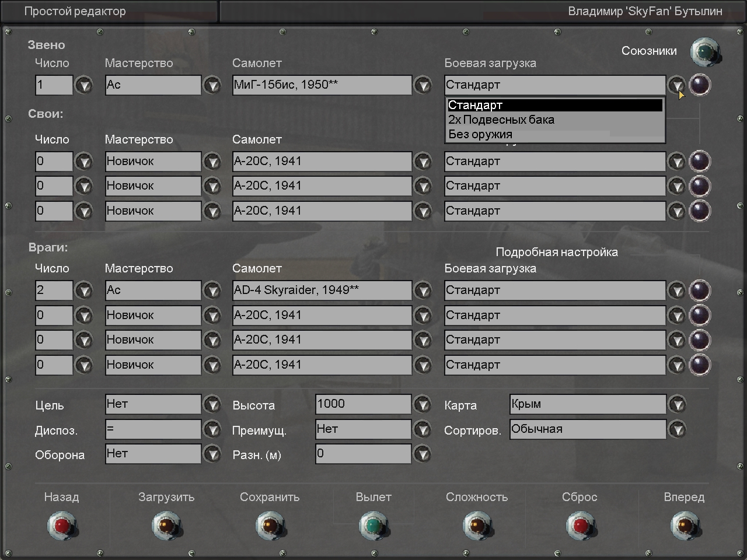
Task: Open the Карта dropdown arrow beside Крым
Action: click(x=677, y=404)
